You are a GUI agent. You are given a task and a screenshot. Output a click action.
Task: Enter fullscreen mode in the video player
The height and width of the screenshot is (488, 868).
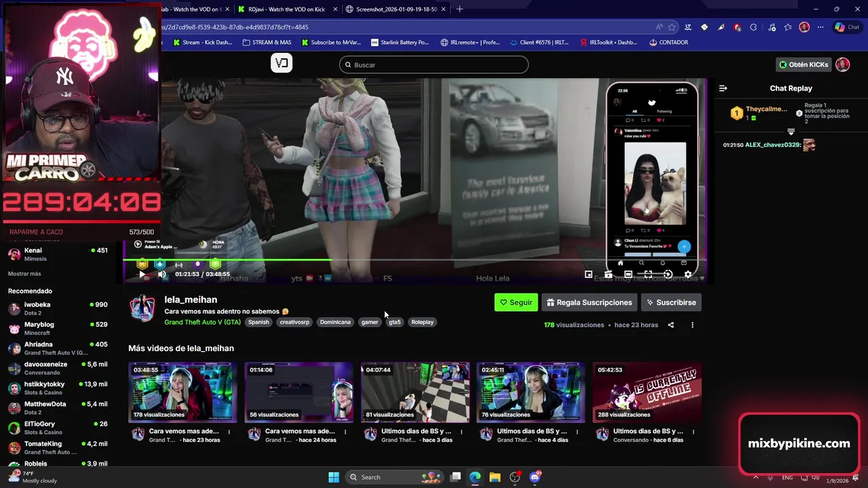tap(648, 274)
